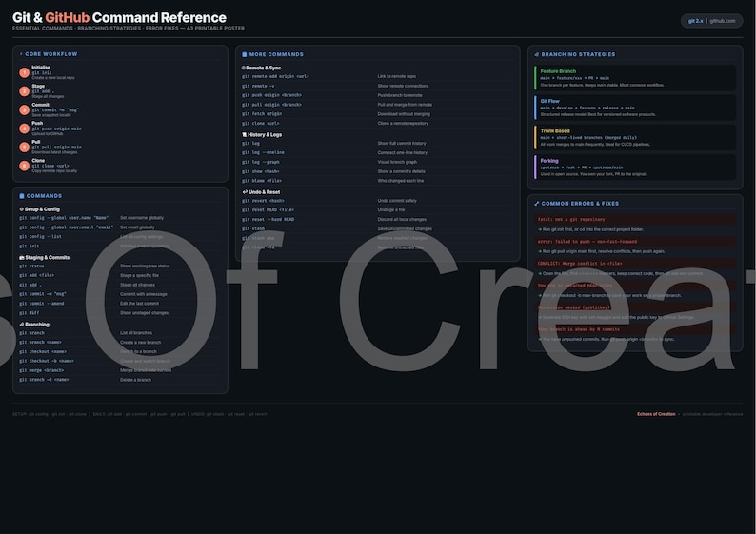The width and height of the screenshot is (756, 534).
Task: Click the 'Visual branch graph' description
Action: click(x=397, y=162)
